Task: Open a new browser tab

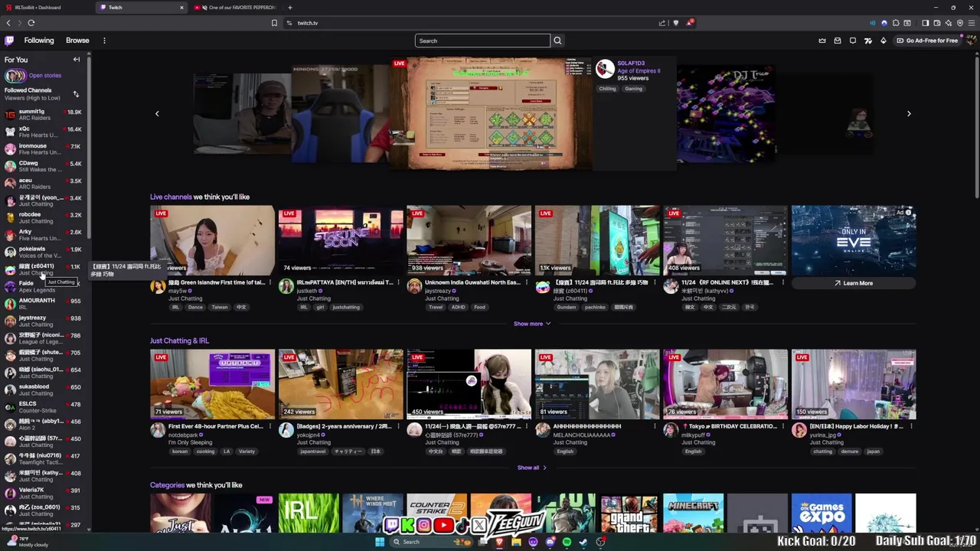Action: 289,8
